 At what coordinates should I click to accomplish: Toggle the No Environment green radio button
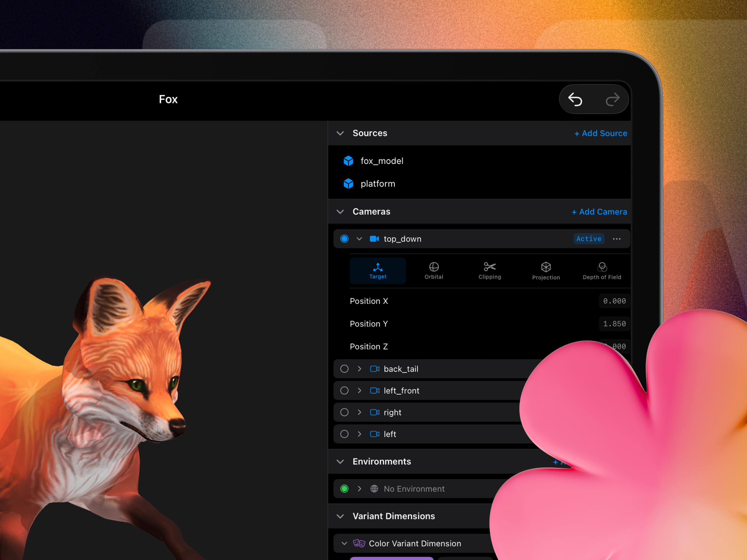tap(345, 489)
